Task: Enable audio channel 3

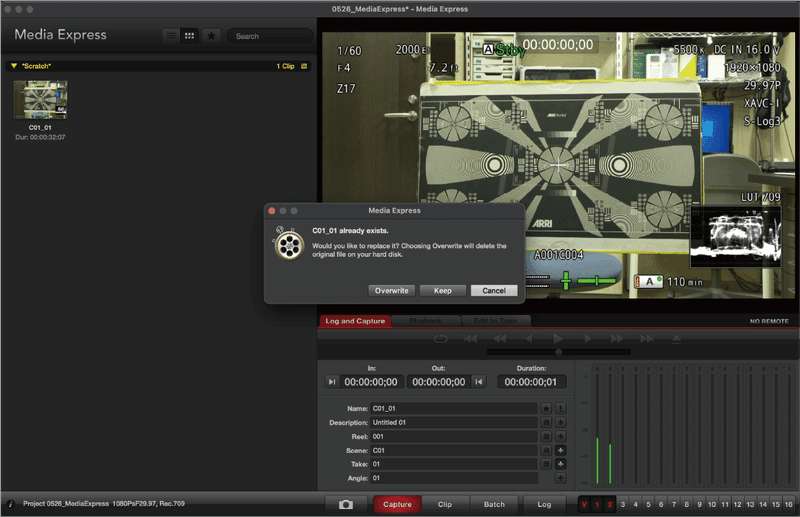Action: pos(622,504)
